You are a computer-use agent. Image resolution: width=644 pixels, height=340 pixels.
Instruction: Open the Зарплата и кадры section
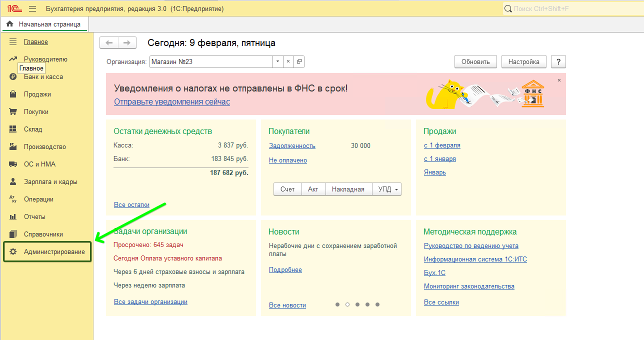tap(50, 181)
